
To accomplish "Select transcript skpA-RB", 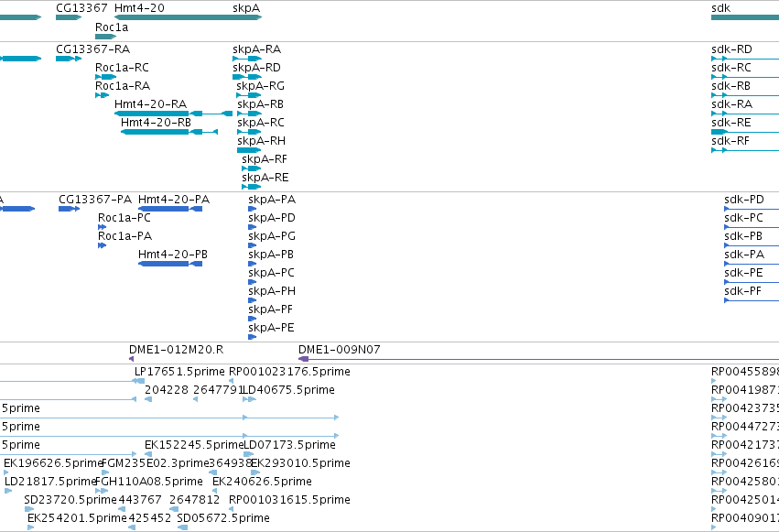I will (x=260, y=104).
